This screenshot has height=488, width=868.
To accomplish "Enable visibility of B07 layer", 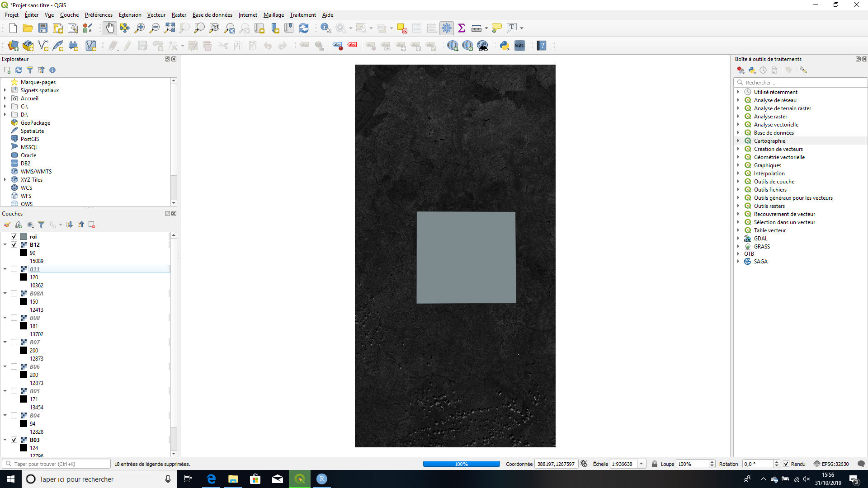I will coord(14,343).
